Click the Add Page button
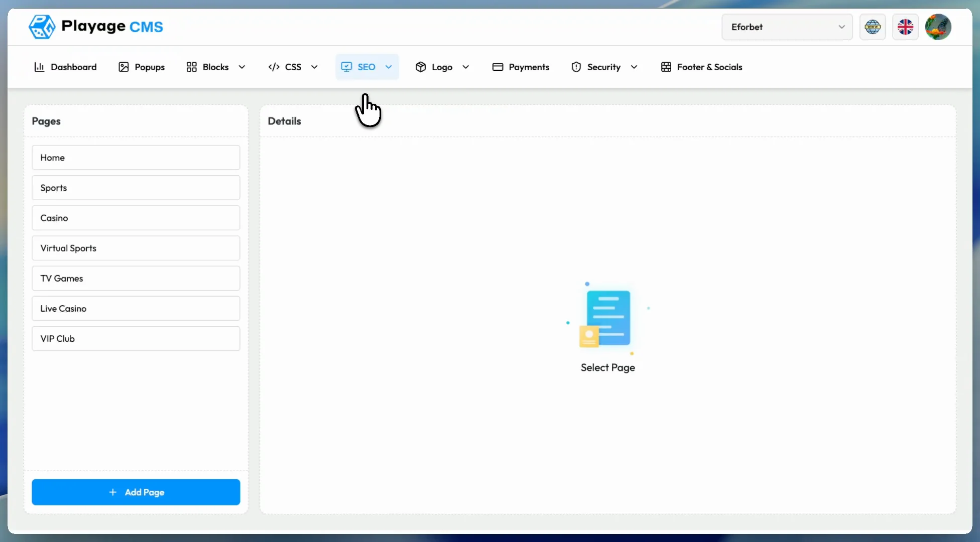Image resolution: width=980 pixels, height=542 pixels. point(136,492)
